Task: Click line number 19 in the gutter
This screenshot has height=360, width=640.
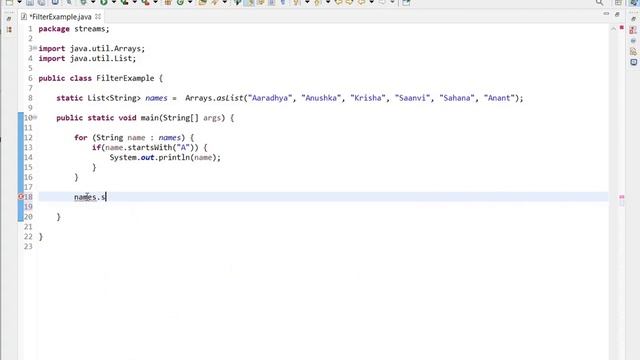Action: [28, 207]
